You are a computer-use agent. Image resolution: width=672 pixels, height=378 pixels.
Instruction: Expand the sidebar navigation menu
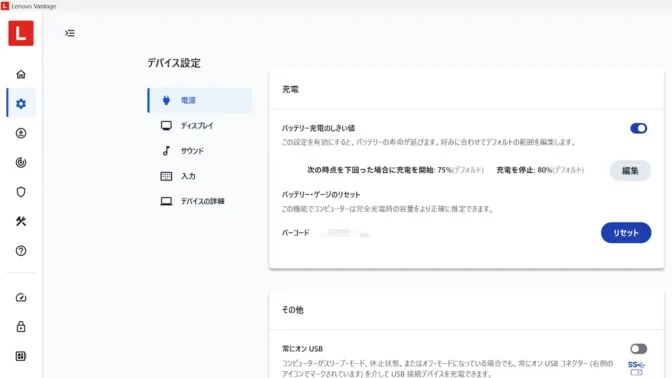(x=70, y=33)
